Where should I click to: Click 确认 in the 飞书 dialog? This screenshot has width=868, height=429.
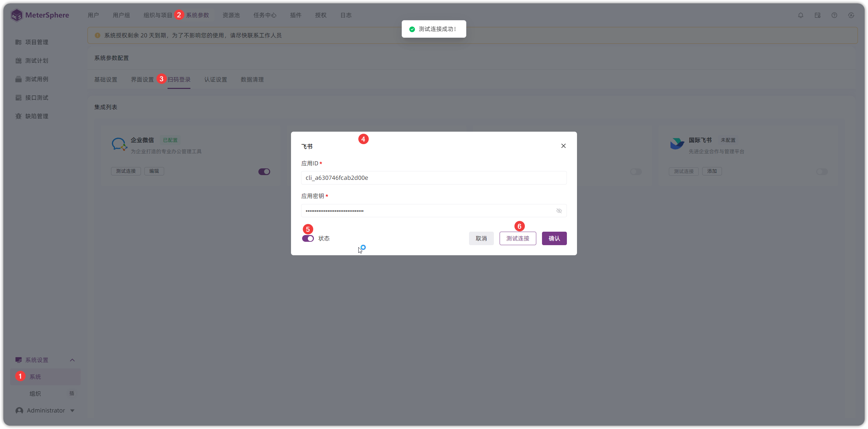554,238
